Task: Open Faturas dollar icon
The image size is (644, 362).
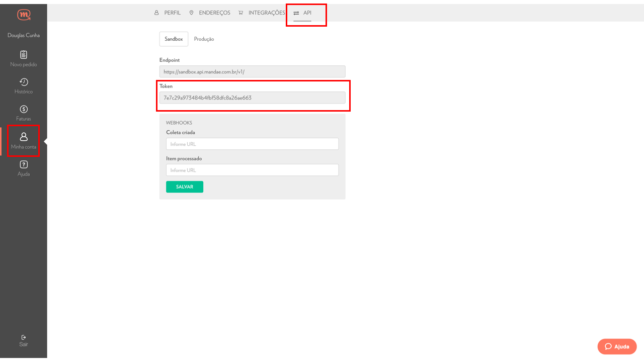Action: pyautogui.click(x=24, y=109)
